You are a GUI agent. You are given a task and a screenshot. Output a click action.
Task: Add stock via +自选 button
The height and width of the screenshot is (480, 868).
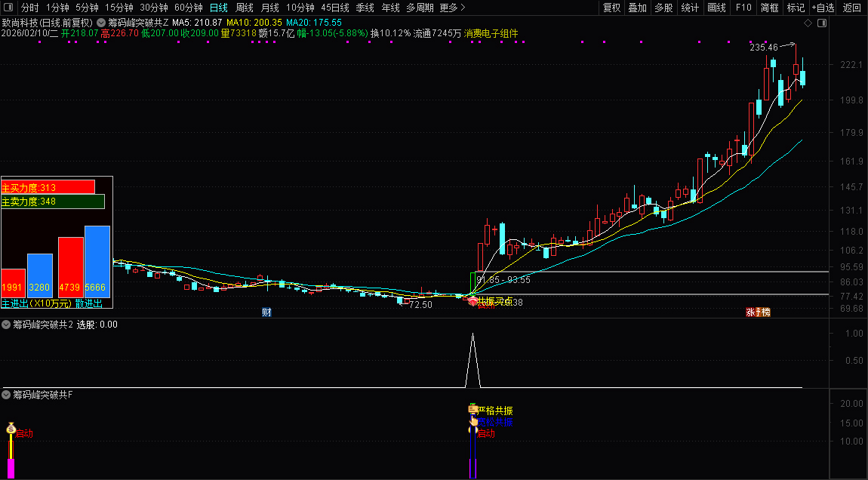(x=823, y=8)
